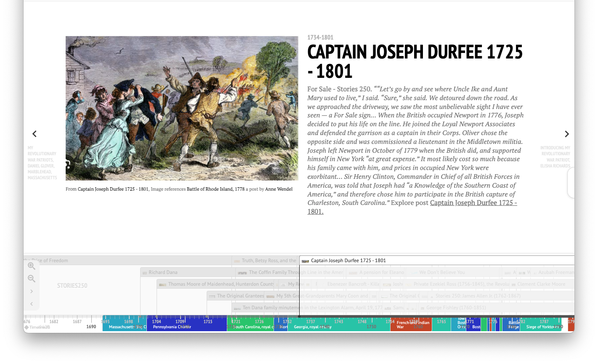Screen dimensions: 598x364
Task: Zoom in on the timeline
Action: [x=32, y=266]
